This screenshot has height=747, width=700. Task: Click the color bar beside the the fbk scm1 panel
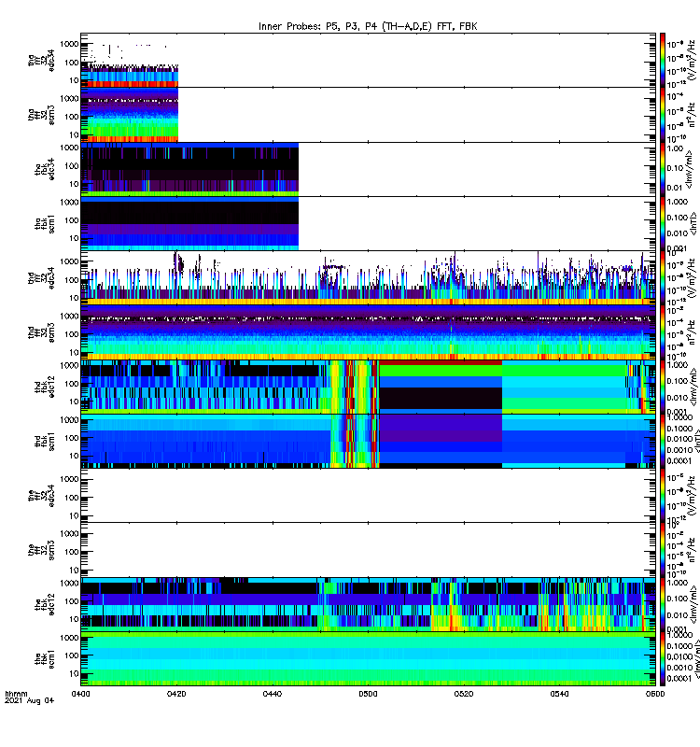pos(663,659)
